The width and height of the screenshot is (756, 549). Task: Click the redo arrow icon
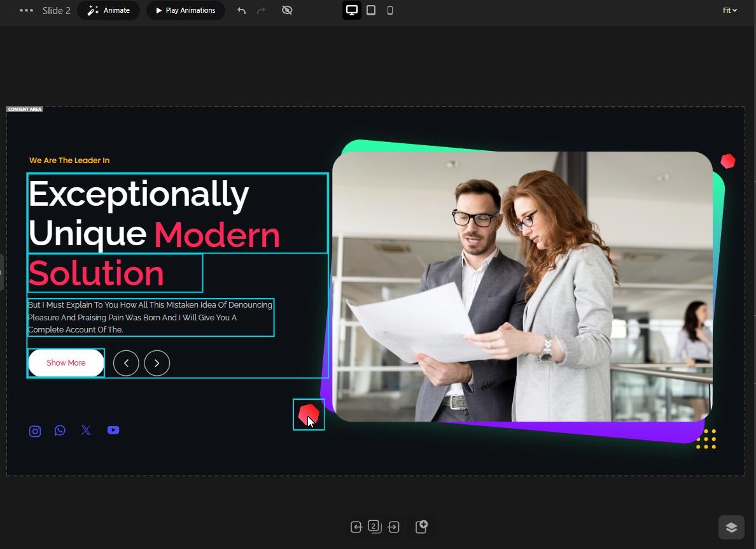coord(261,10)
